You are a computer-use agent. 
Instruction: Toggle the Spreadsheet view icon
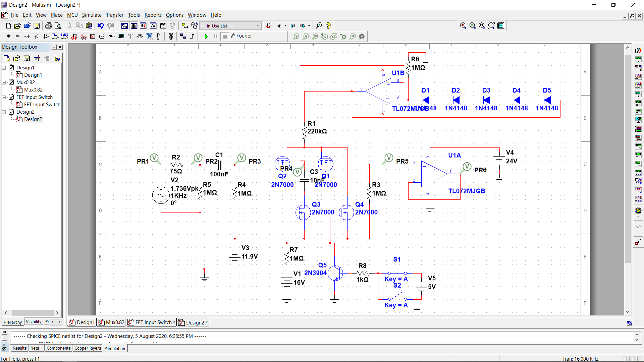click(134, 26)
